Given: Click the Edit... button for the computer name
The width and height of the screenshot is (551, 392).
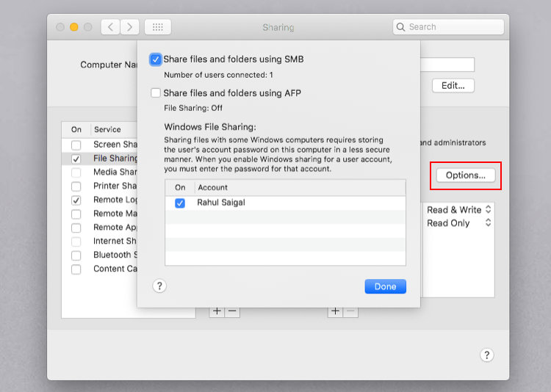Looking at the screenshot, I should point(453,86).
